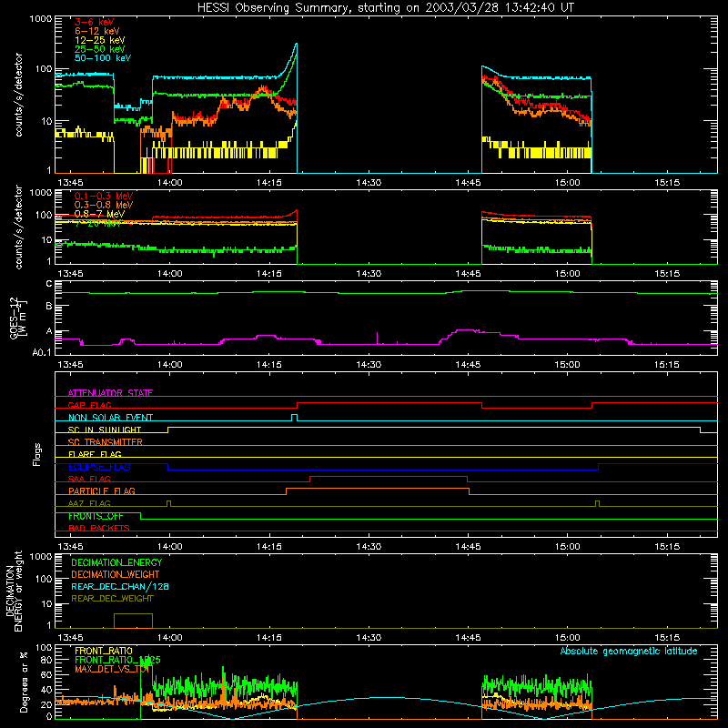Click the 12-25 keV legend entry

pos(100,40)
